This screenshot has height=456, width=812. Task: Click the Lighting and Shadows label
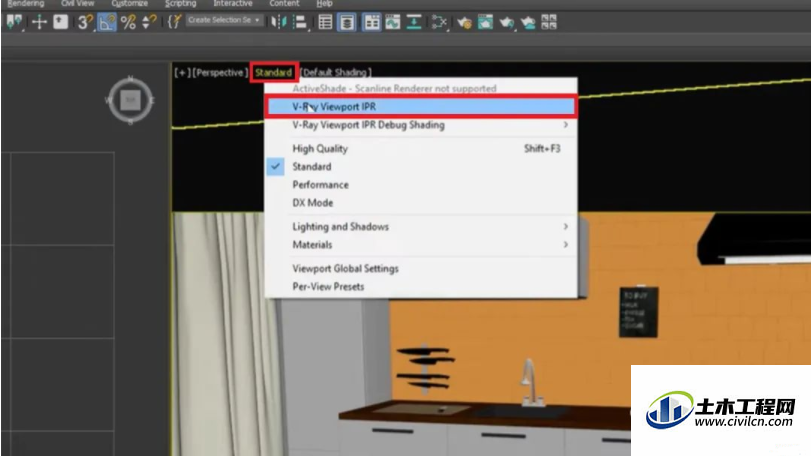tap(340, 227)
